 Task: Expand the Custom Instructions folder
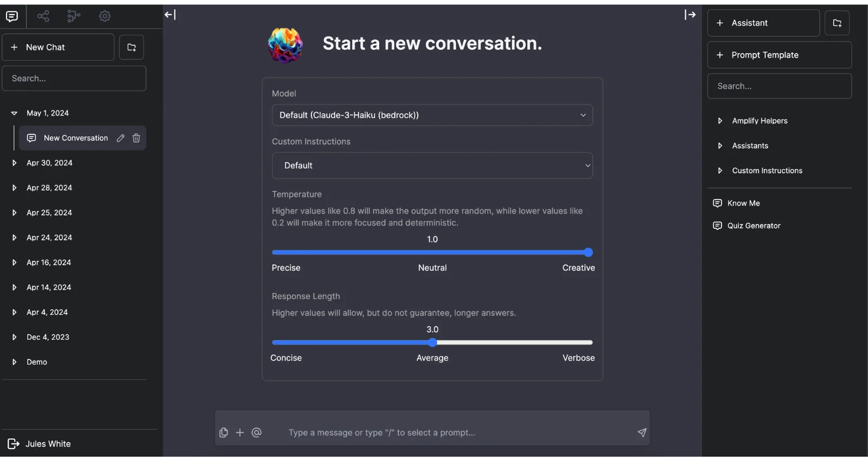(x=720, y=171)
